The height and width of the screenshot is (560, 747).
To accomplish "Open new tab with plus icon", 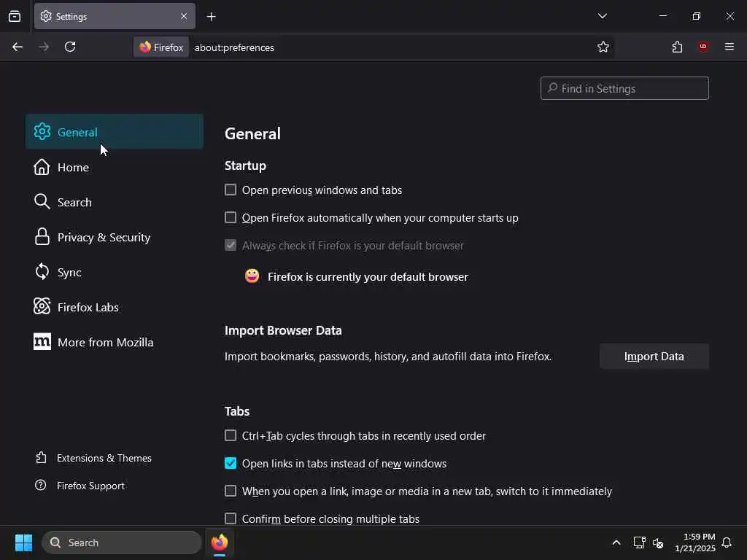I will pyautogui.click(x=211, y=16).
